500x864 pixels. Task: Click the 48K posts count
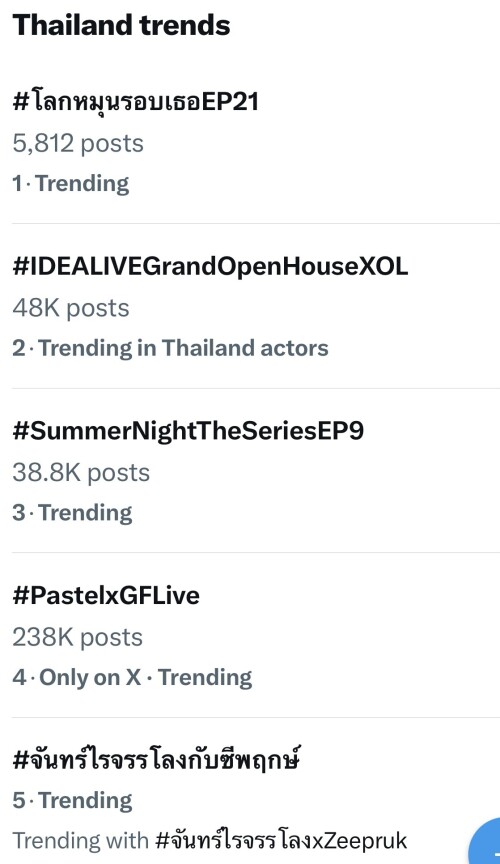pos(71,308)
